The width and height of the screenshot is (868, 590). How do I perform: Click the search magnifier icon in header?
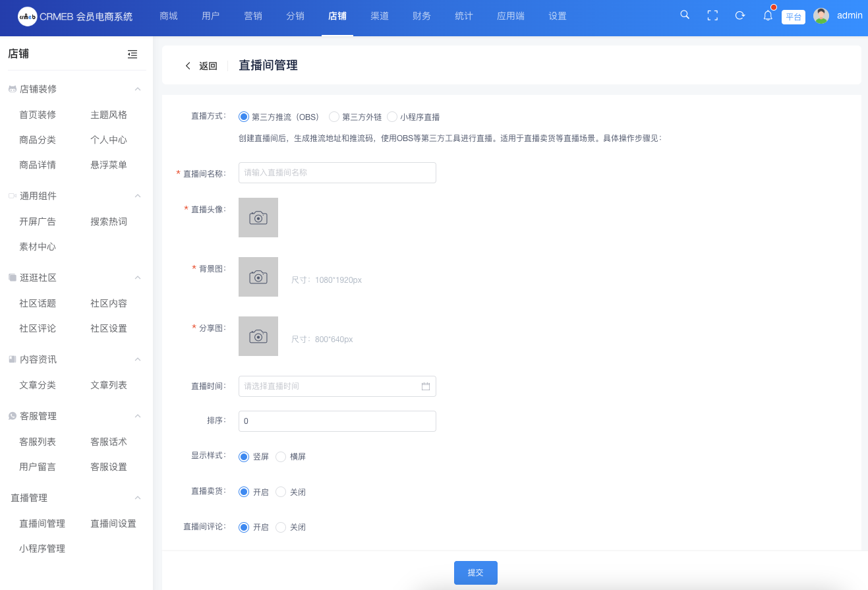tap(685, 15)
